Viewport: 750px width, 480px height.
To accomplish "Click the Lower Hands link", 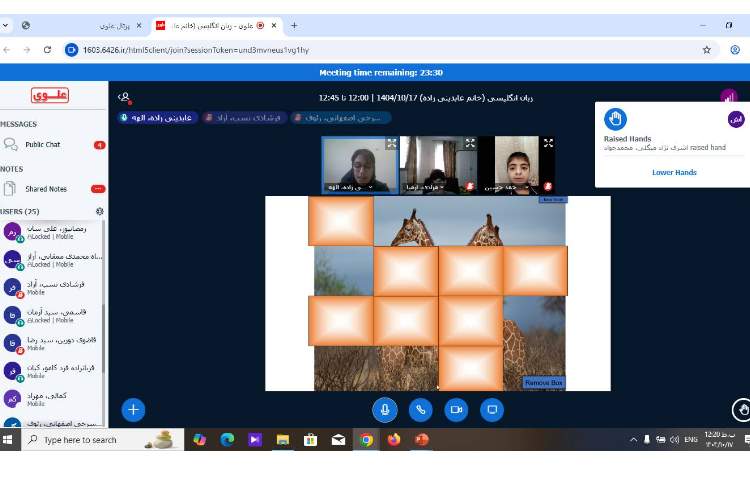I will (674, 172).
